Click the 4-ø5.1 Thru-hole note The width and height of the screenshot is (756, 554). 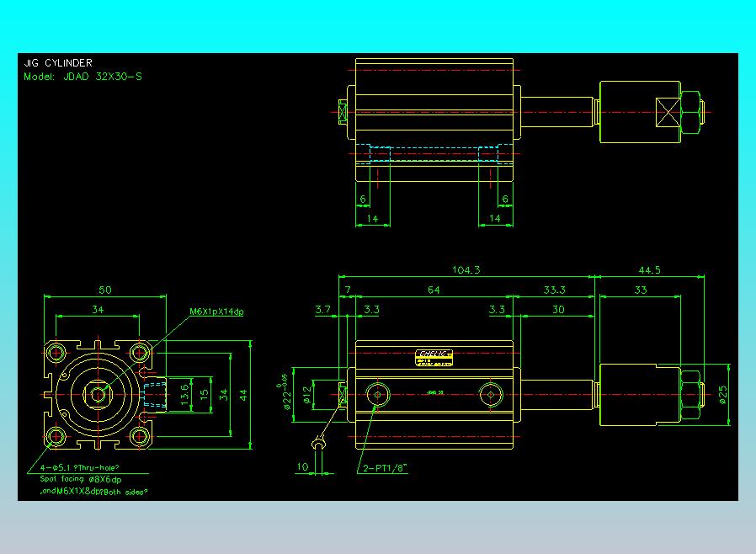[79, 467]
